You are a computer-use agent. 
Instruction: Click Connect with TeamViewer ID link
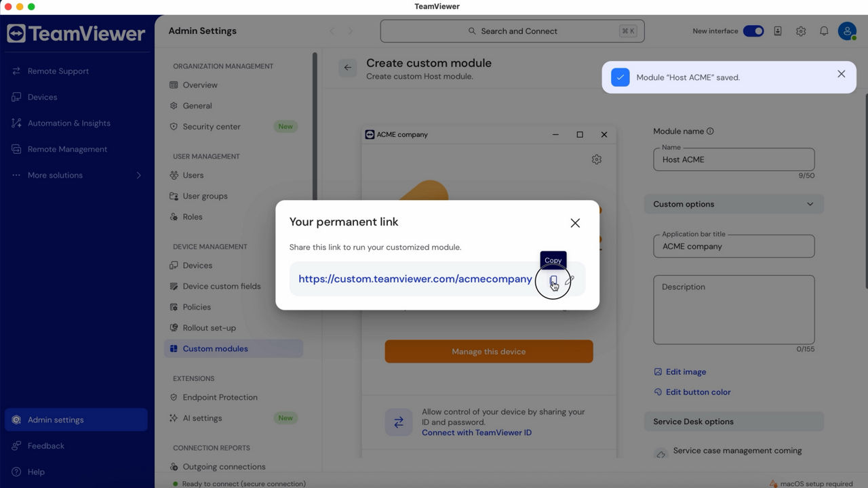(477, 432)
